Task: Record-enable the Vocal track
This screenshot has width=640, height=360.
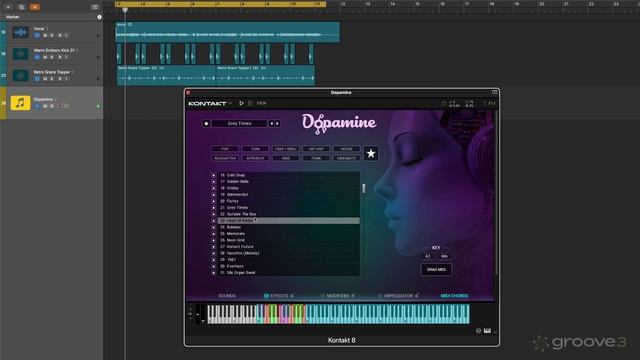Action: [60, 36]
